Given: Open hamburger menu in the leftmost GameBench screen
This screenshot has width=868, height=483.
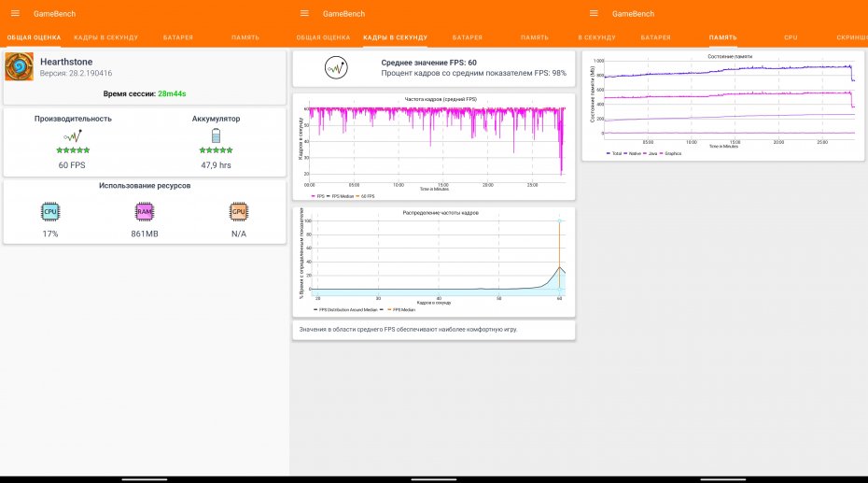Looking at the screenshot, I should 15,13.
